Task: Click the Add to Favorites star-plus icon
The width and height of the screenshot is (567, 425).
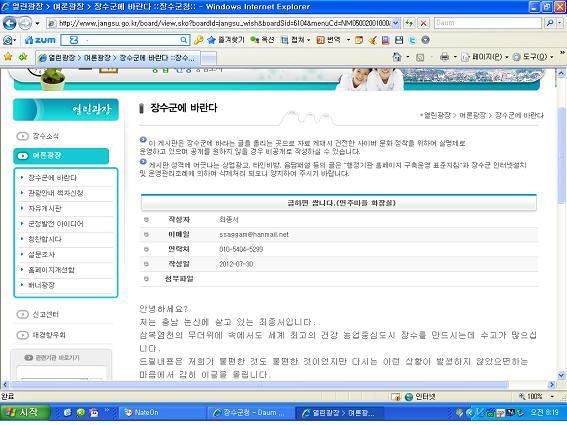Action: tap(23, 57)
